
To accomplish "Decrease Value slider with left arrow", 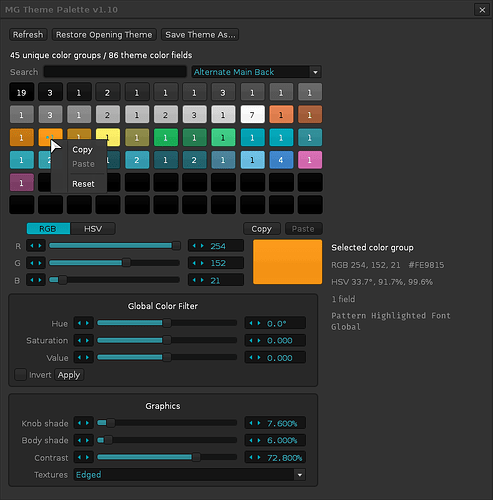I will [79, 357].
